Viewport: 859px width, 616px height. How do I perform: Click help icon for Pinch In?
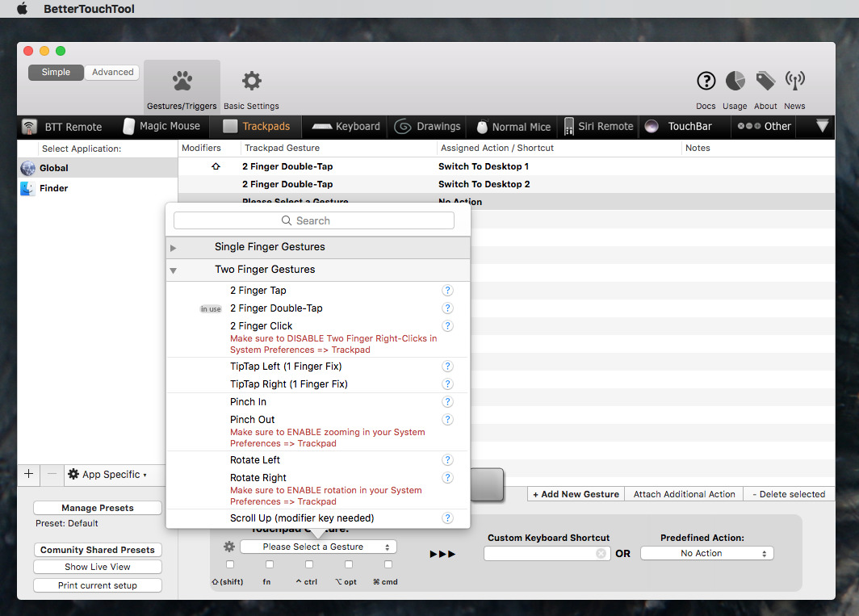447,402
